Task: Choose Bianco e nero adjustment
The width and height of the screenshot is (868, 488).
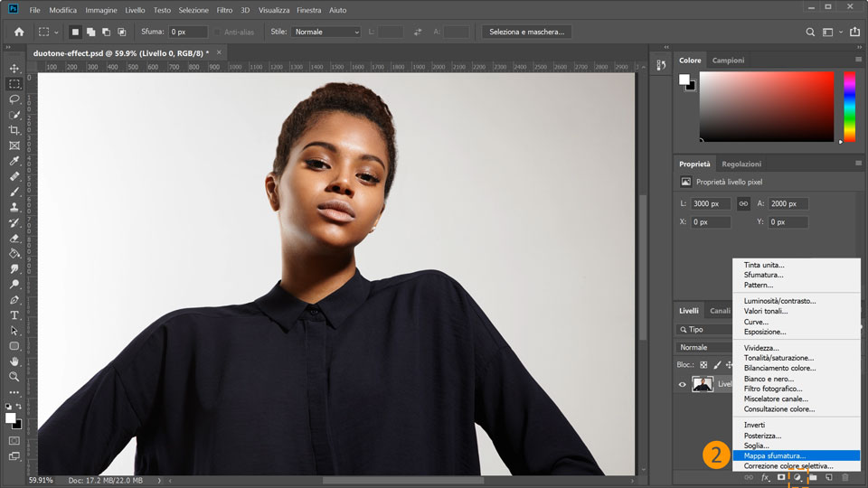Action: [x=796, y=379]
